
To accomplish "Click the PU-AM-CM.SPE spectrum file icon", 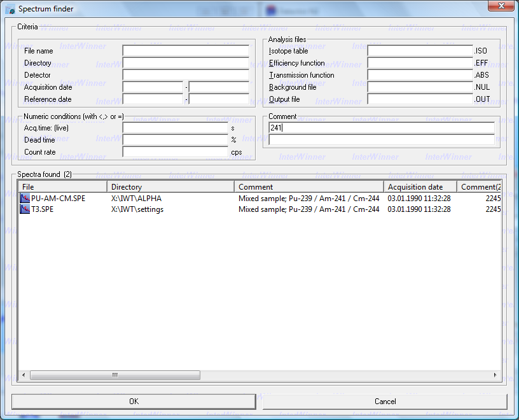I will point(25,198).
